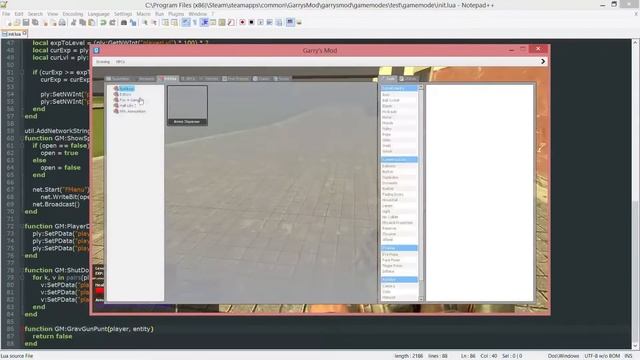Click the Save icon in Notepad++ toolbar
The width and height of the screenshot is (640, 360).
tap(26, 22)
